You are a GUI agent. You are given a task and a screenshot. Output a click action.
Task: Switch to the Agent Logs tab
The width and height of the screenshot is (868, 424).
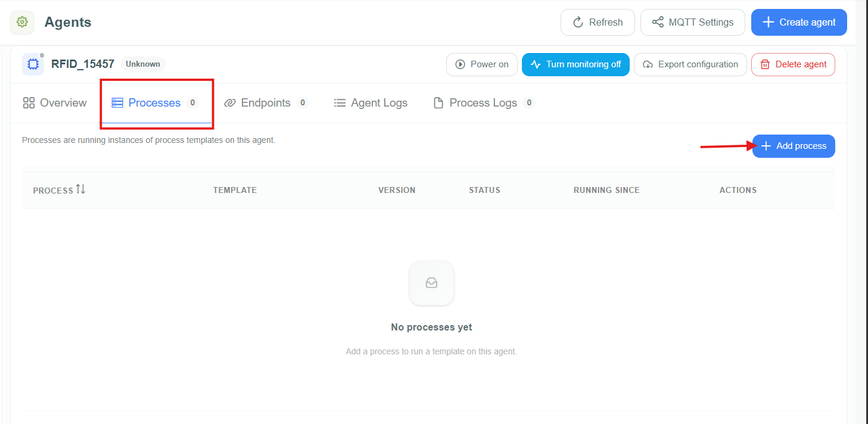371,103
